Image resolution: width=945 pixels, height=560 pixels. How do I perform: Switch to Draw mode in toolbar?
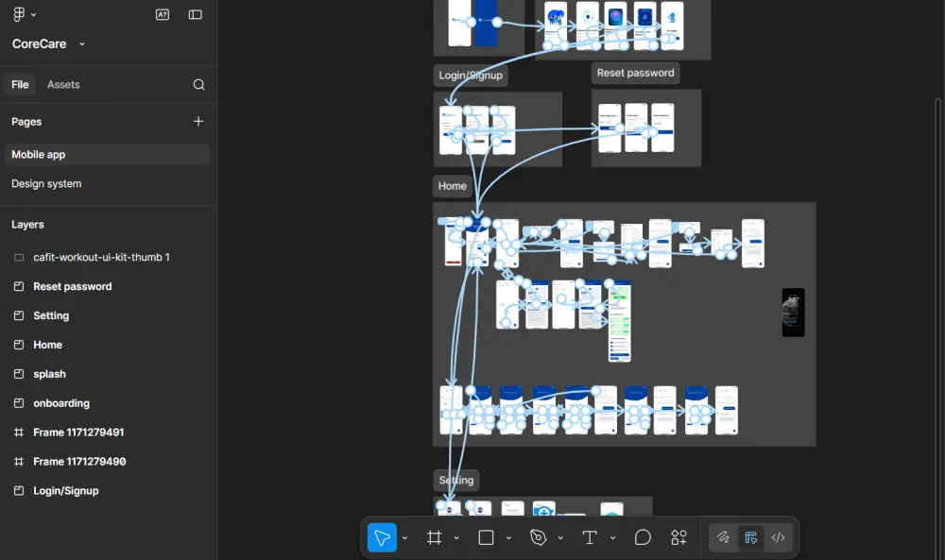click(723, 537)
